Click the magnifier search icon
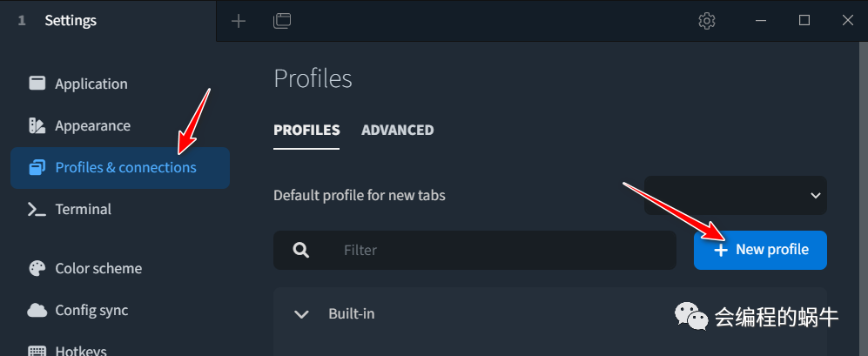The image size is (868, 356). tap(301, 251)
